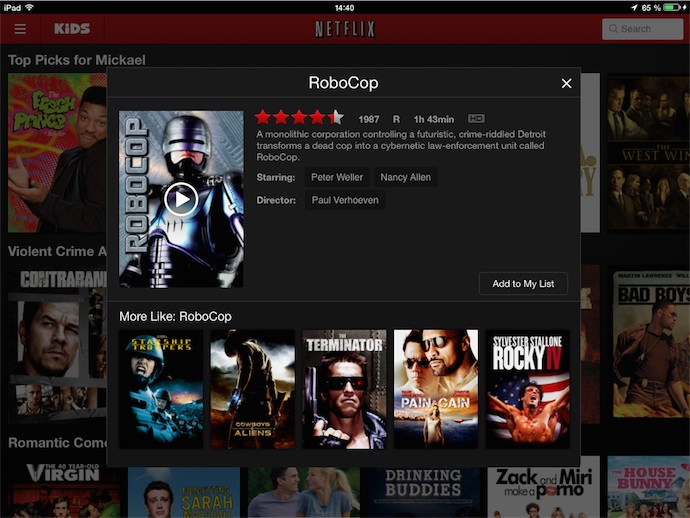Viewport: 690px width, 518px height.
Task: Select actor Nancy Allen
Action: coord(406,177)
